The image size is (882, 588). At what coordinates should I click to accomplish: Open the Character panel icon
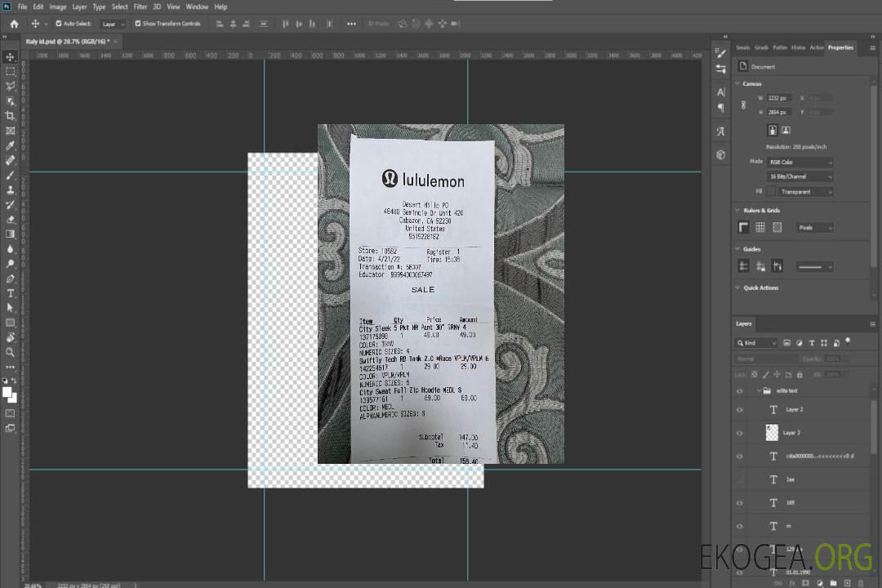click(x=721, y=92)
